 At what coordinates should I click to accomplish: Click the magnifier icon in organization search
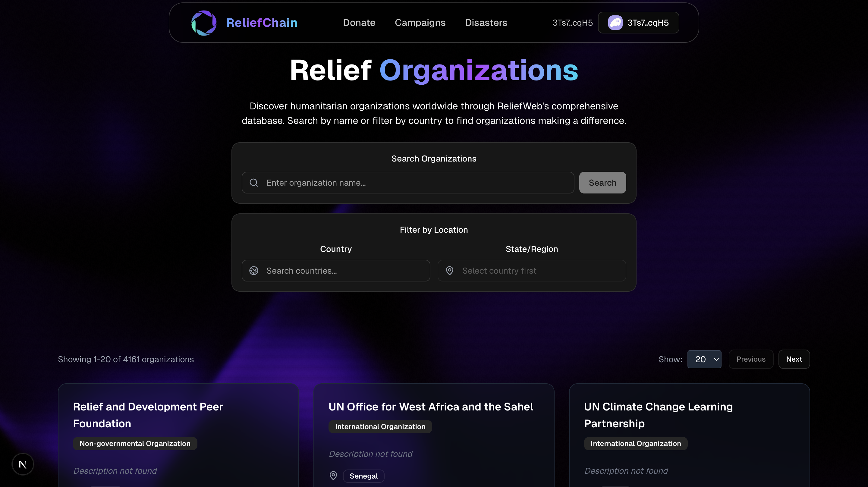click(x=254, y=183)
